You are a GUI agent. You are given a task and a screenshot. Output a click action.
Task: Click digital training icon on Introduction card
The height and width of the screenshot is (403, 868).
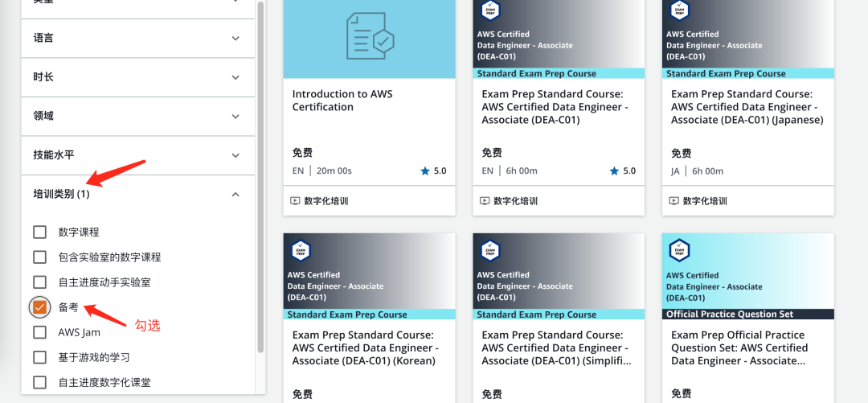pos(295,200)
